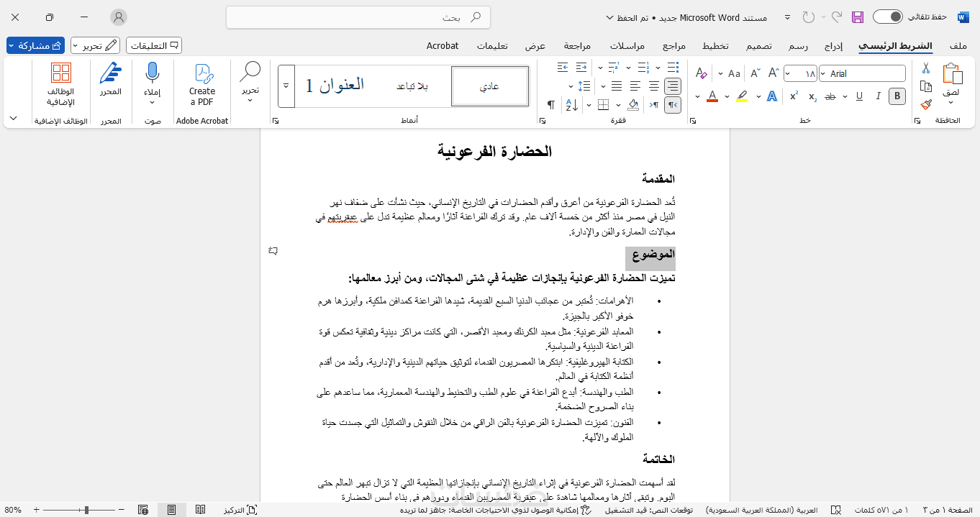Screen dimensions: 980x517
Task: Set right-to-left text direction
Action: pyautogui.click(x=673, y=105)
